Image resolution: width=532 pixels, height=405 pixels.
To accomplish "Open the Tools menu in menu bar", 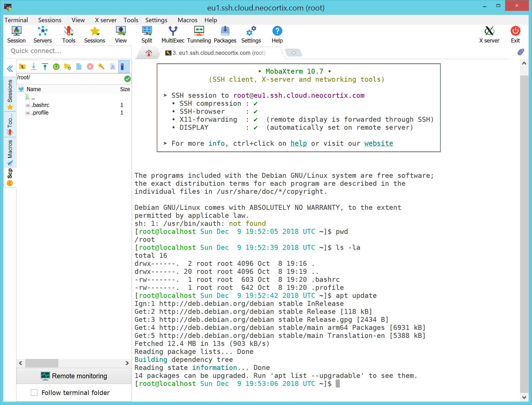I will click(131, 20).
